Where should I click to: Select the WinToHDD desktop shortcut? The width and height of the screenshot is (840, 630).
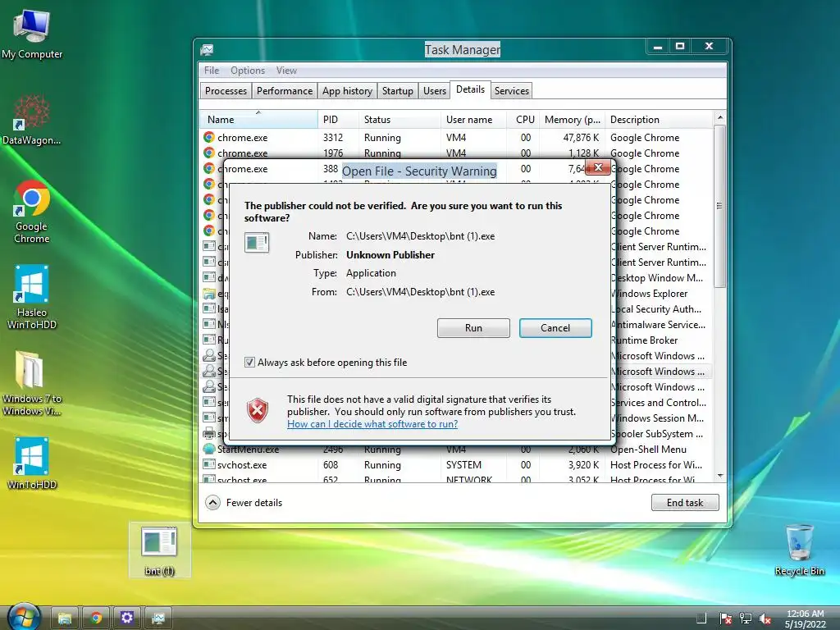point(32,463)
